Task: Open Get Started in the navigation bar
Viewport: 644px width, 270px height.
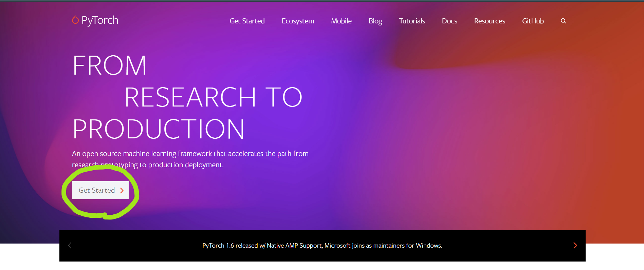Action: (x=247, y=21)
